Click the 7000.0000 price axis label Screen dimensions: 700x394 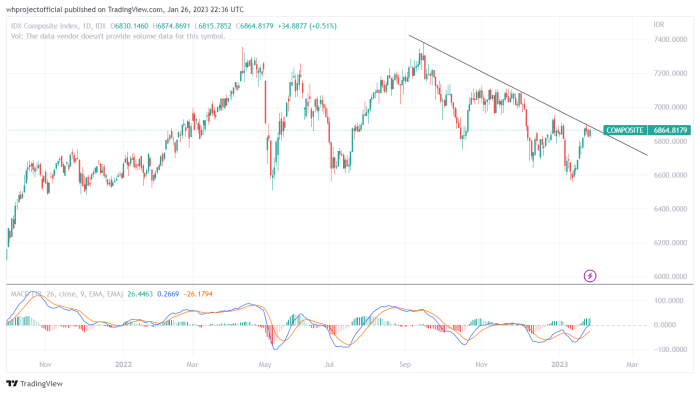pos(670,107)
